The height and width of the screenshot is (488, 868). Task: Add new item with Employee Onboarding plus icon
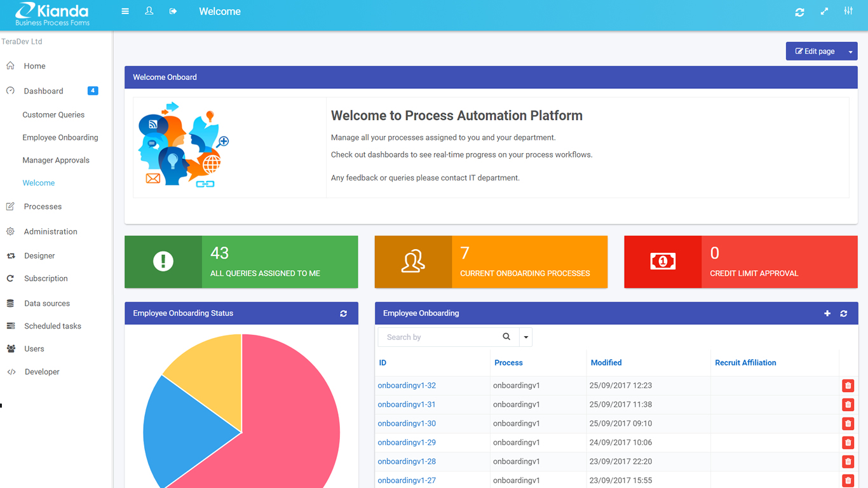coord(827,313)
